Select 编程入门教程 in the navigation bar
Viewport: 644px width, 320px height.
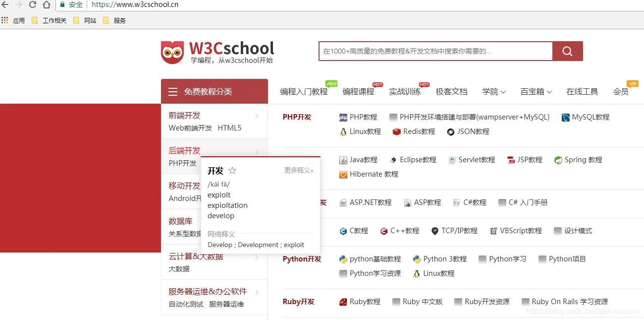point(304,91)
